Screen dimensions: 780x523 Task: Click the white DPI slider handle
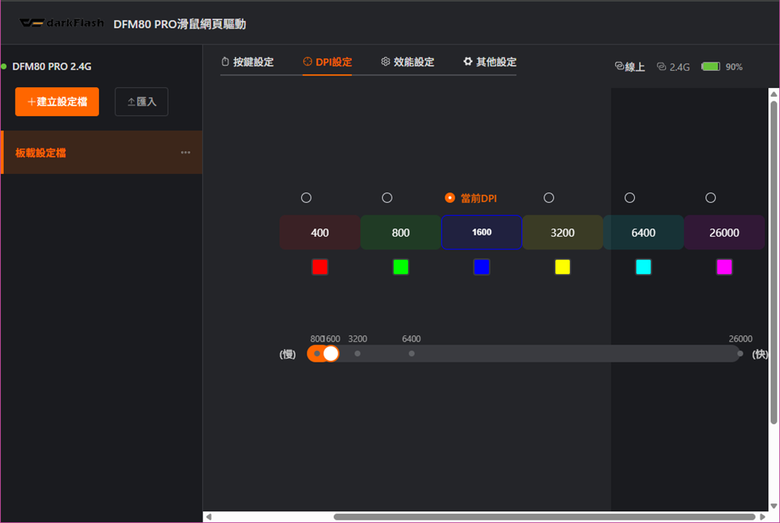pyautogui.click(x=331, y=353)
